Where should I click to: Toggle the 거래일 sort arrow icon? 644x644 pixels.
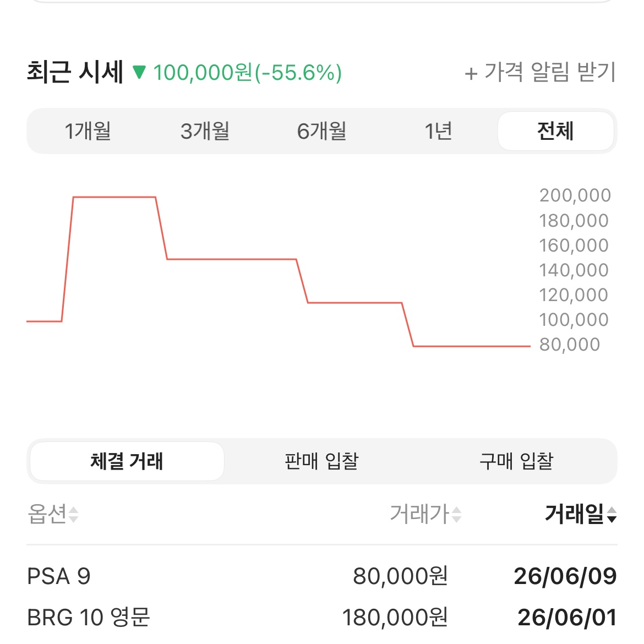coord(612,515)
